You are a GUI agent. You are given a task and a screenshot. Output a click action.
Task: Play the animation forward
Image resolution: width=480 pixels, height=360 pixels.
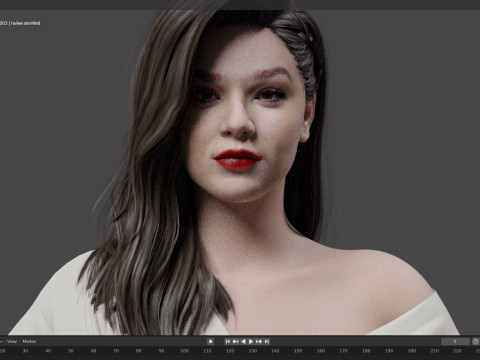click(251, 341)
